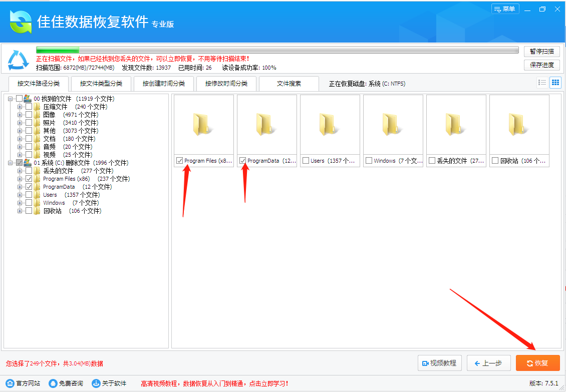Click the application logo icon in header
This screenshot has height=392, width=566.
coord(21,22)
